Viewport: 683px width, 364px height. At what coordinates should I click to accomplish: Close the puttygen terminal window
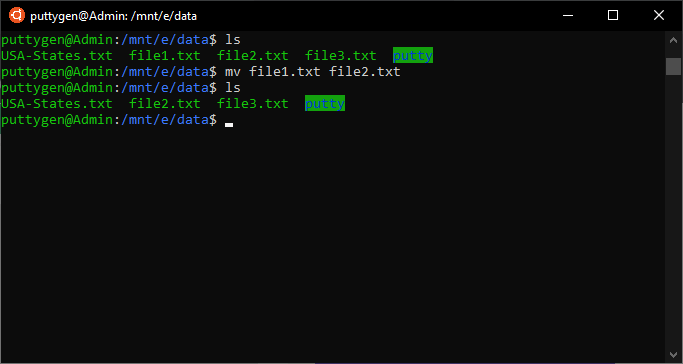(x=659, y=16)
